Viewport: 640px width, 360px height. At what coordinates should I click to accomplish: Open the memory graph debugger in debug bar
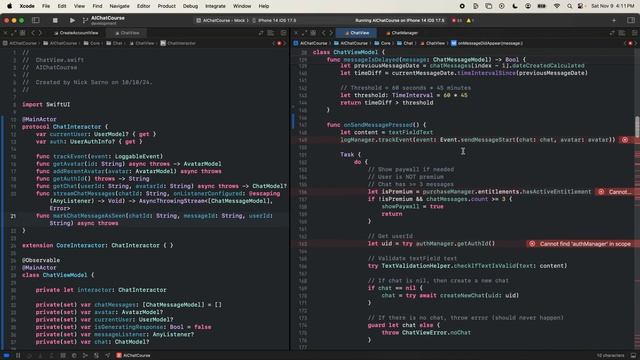click(85, 356)
